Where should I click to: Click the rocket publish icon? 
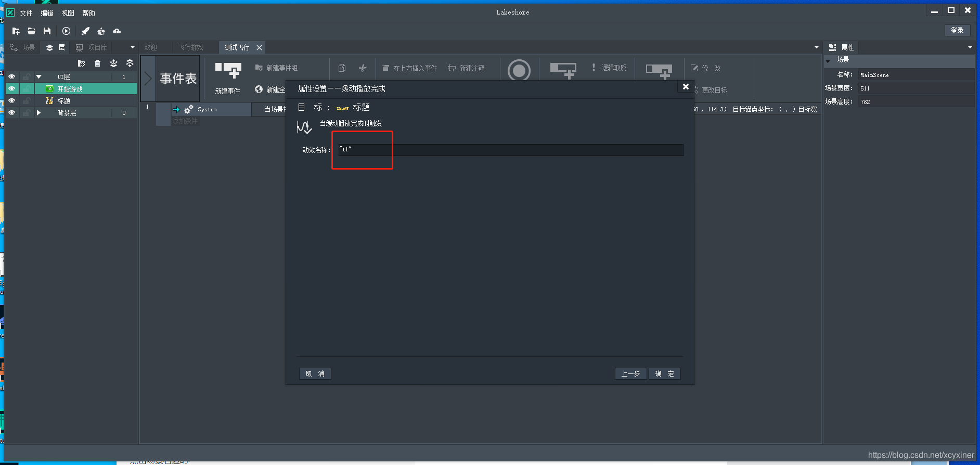click(x=85, y=31)
